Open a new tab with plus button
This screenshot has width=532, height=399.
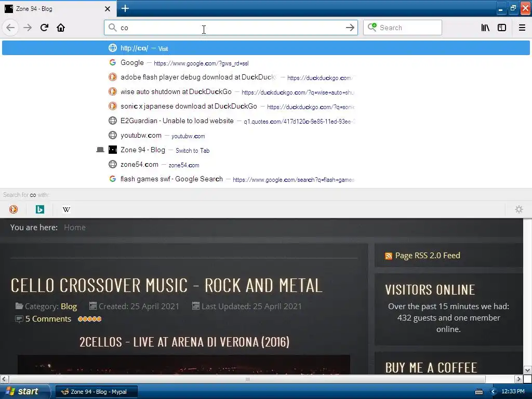(x=125, y=8)
